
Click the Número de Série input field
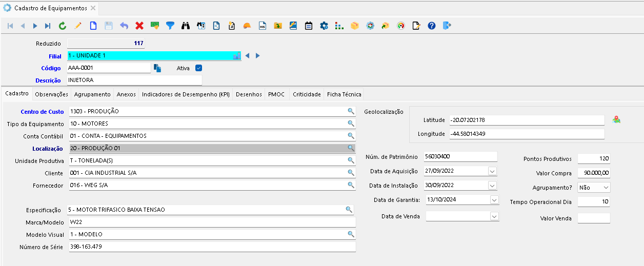point(212,247)
